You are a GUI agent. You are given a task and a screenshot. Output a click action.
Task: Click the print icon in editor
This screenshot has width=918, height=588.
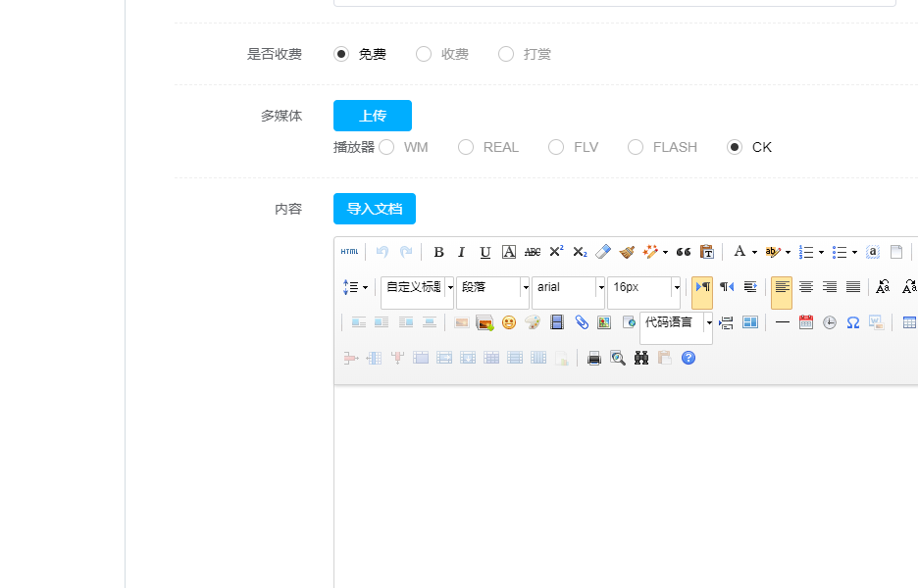click(x=593, y=358)
